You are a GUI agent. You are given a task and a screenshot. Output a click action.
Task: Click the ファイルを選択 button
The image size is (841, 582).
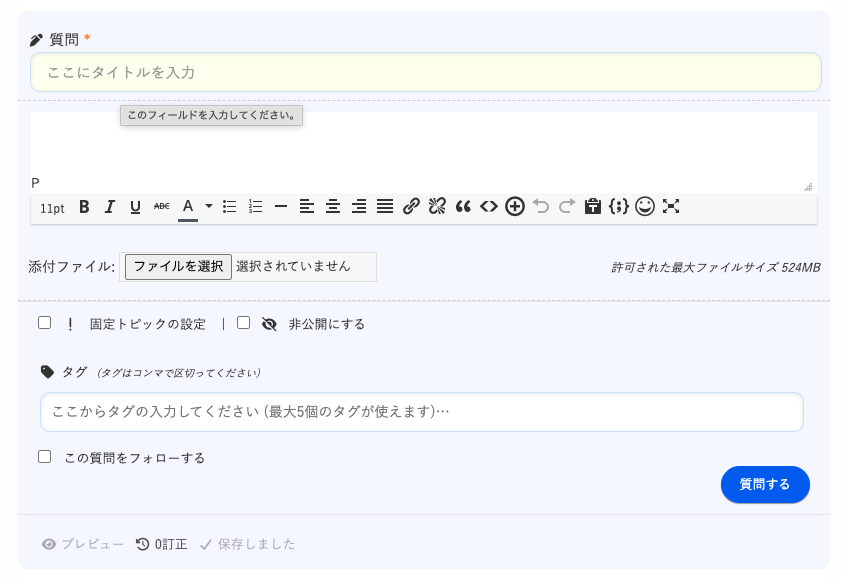pos(178,267)
